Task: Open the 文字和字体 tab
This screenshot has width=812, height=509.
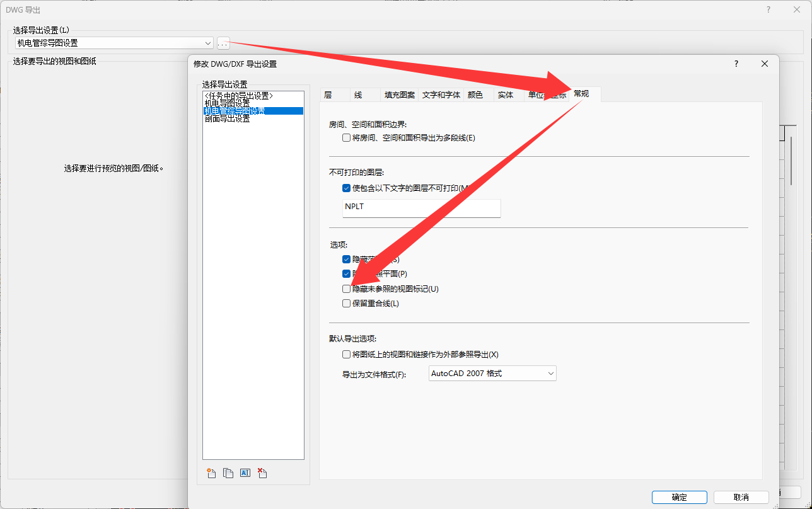Action: 441,94
